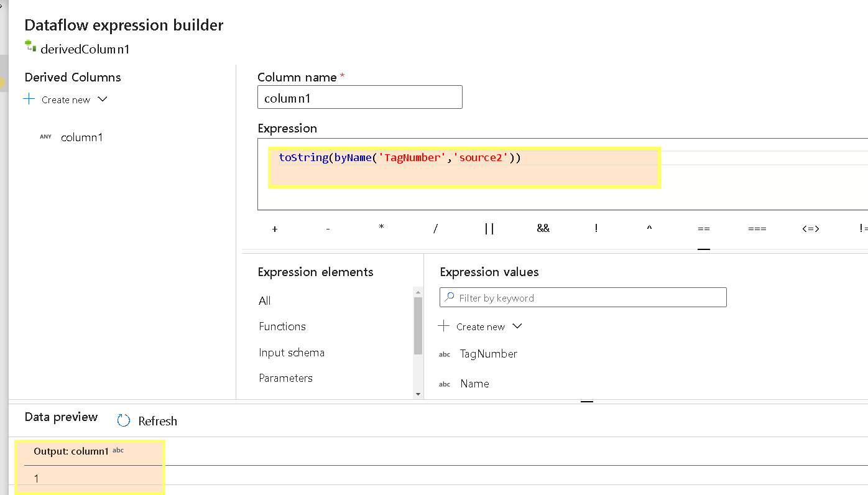Image resolution: width=868 pixels, height=495 pixels.
Task: Select the All expression elements category
Action: [265, 301]
